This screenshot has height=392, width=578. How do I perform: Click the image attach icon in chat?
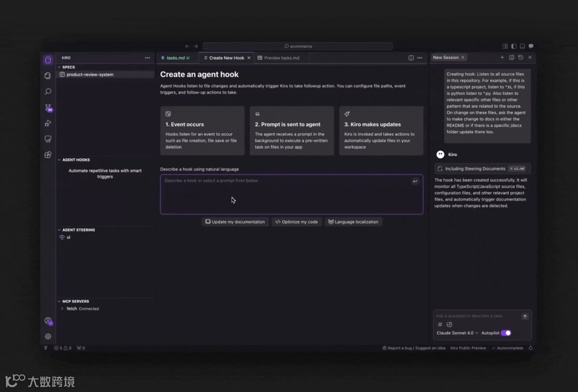[450, 325]
